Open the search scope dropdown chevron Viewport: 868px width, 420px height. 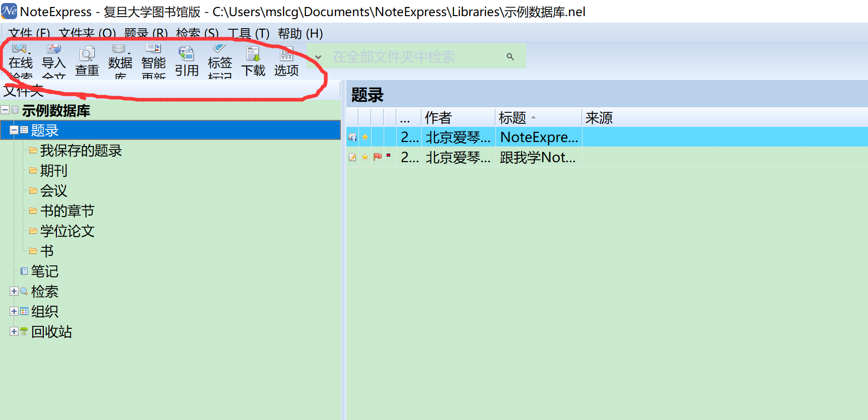pyautogui.click(x=318, y=57)
